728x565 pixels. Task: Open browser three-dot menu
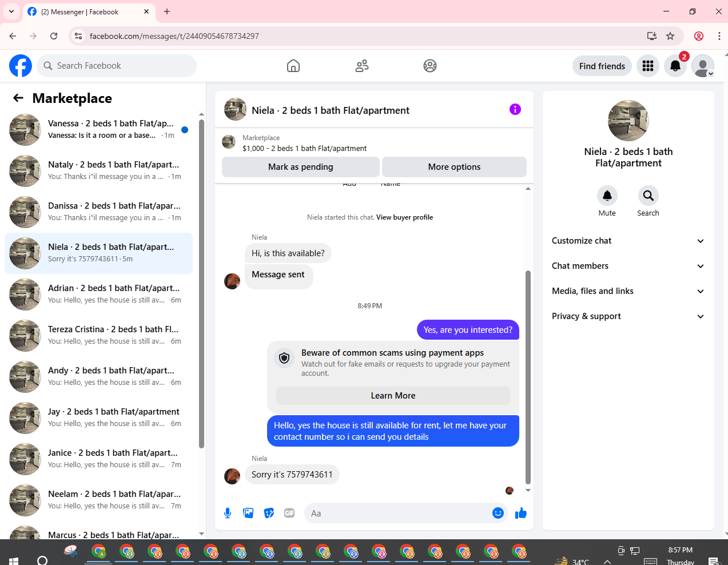click(719, 36)
